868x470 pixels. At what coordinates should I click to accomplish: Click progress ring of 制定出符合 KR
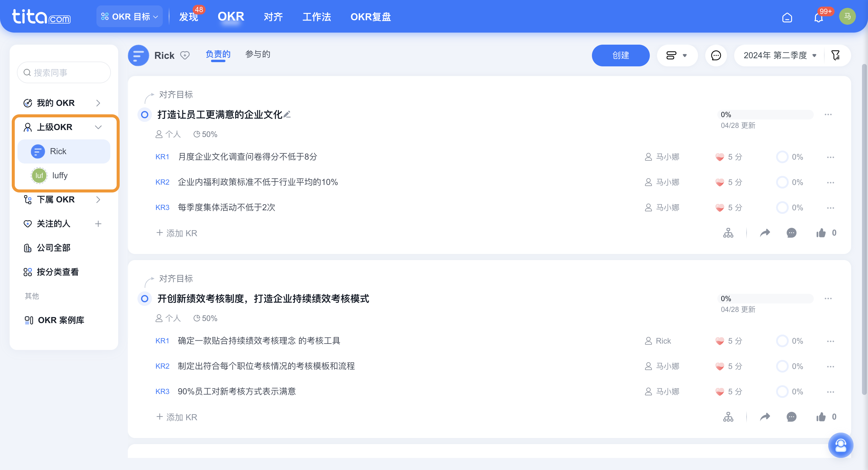click(782, 366)
